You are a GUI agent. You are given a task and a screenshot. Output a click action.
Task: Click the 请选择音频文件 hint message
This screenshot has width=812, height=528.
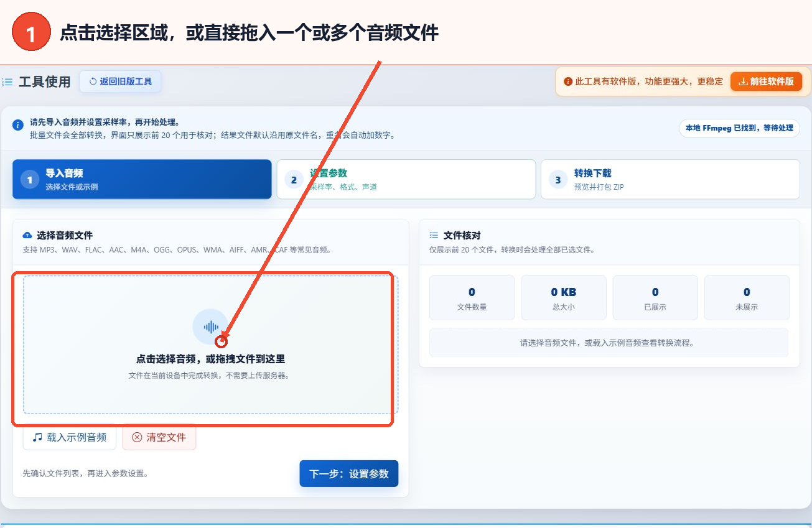pyautogui.click(x=609, y=343)
